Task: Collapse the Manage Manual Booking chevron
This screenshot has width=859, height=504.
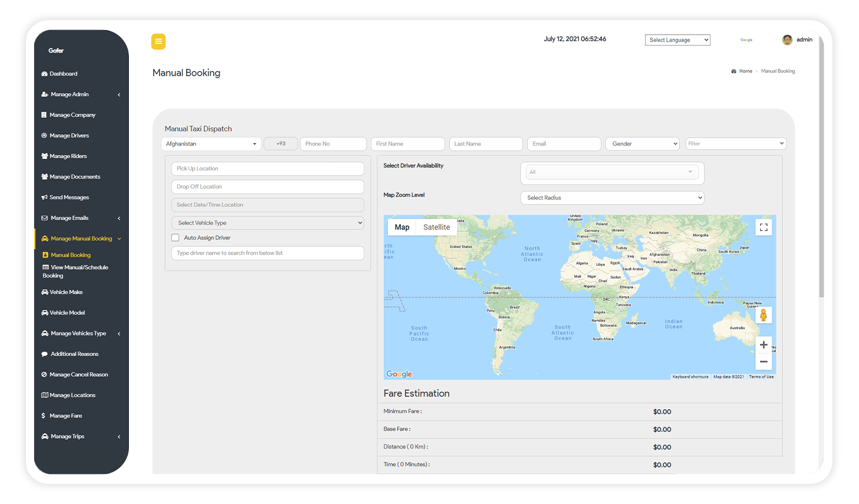Action: (x=119, y=239)
